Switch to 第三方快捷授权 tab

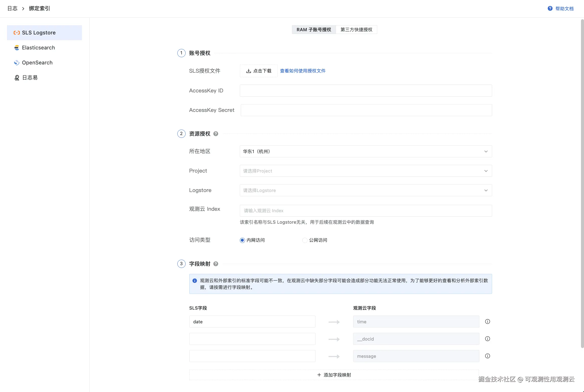pyautogui.click(x=356, y=29)
